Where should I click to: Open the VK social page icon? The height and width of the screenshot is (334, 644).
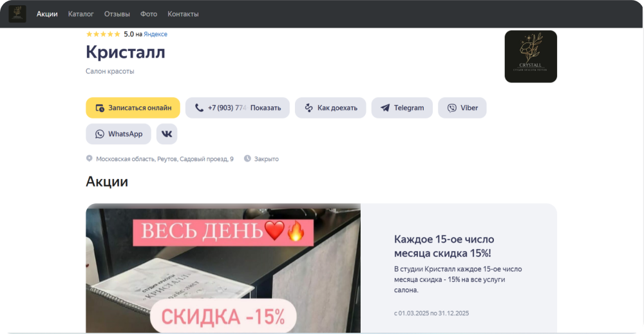pyautogui.click(x=166, y=134)
